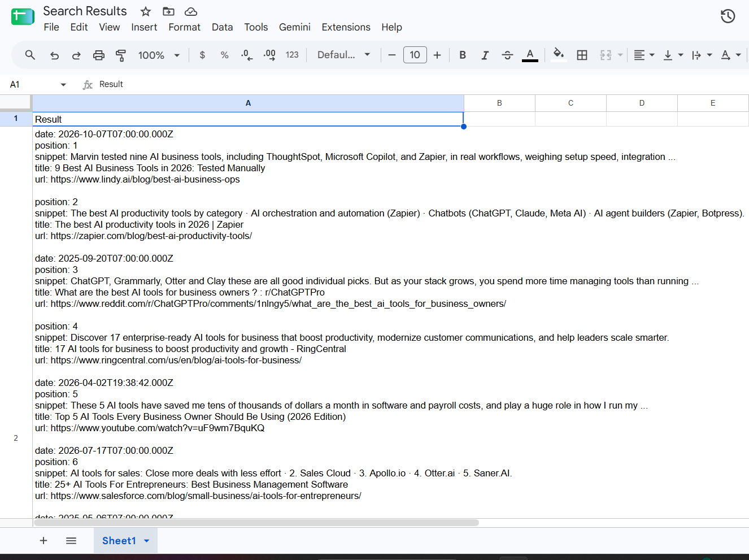
Task: Add a new sheet
Action: click(x=43, y=541)
